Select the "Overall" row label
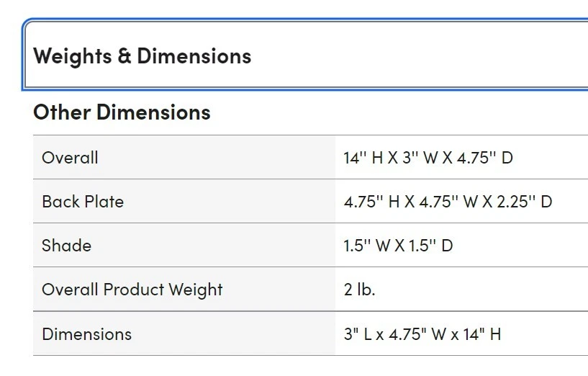Image resolution: width=588 pixels, height=376 pixels. pos(70,158)
